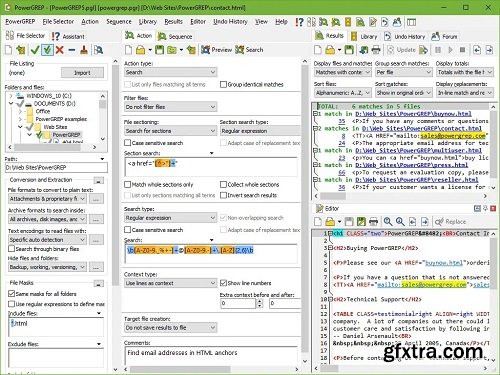Expand the WINDOWS_10 (C:) tree node
500x375 pixels.
click(x=11, y=96)
